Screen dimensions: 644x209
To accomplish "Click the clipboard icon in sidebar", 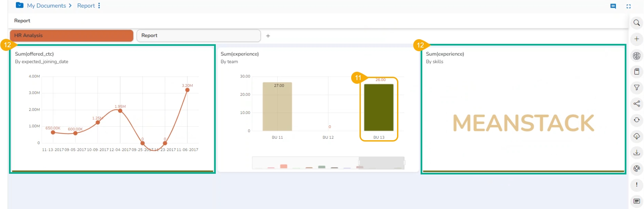I will (636, 71).
